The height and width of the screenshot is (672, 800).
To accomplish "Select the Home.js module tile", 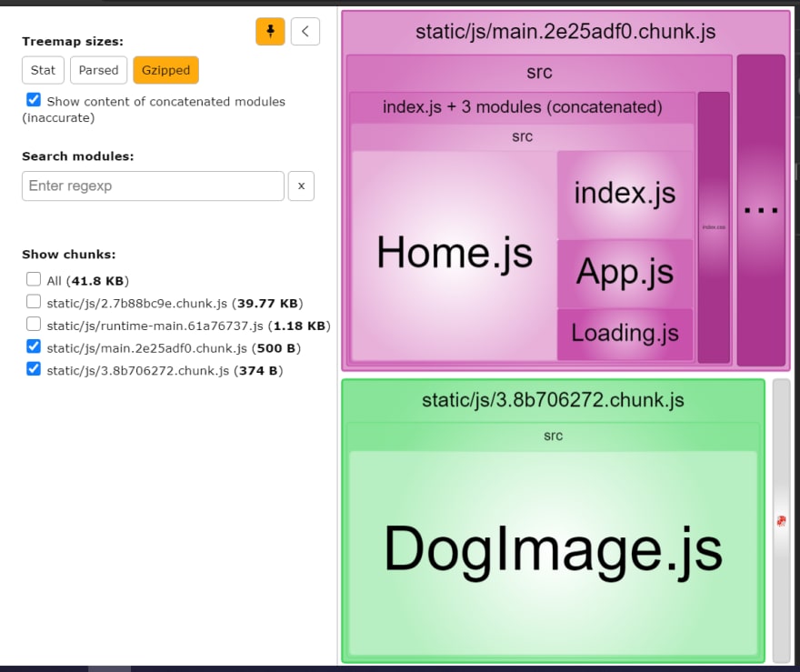I will (454, 256).
